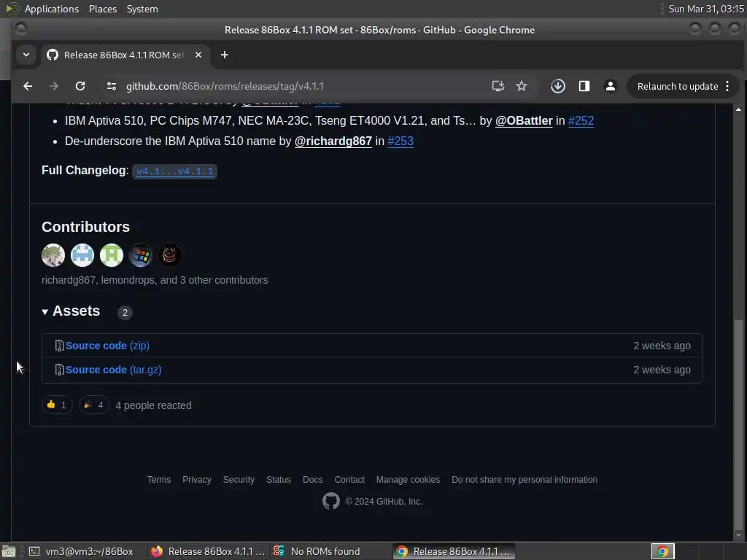Click the green pixel contributor avatar
The image size is (747, 560).
pyautogui.click(x=112, y=254)
